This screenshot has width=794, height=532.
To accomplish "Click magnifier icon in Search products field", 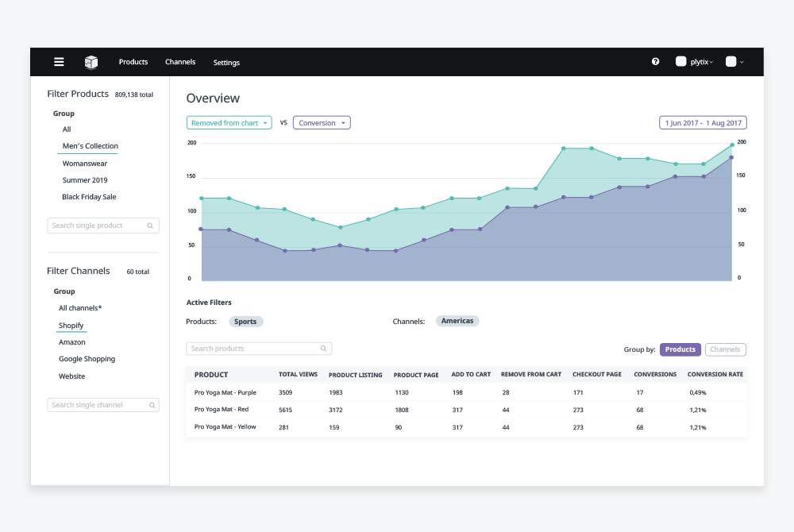I will [x=324, y=349].
